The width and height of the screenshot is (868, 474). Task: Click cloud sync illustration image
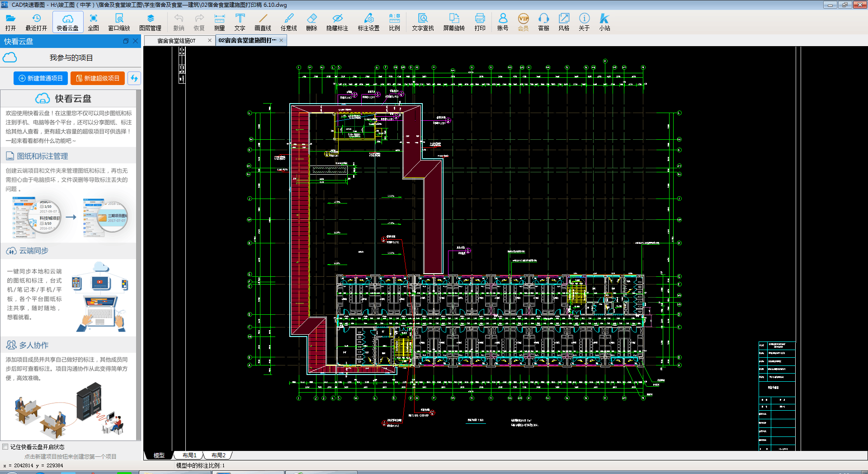click(101, 297)
